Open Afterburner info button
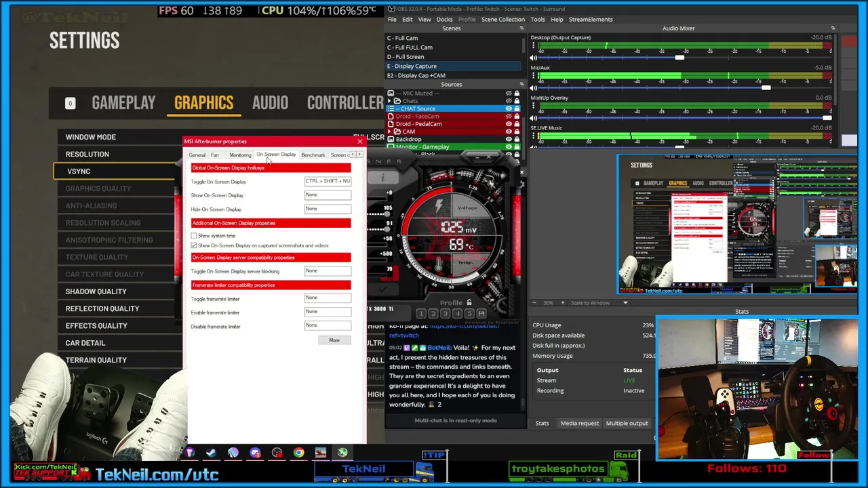 tap(382, 178)
